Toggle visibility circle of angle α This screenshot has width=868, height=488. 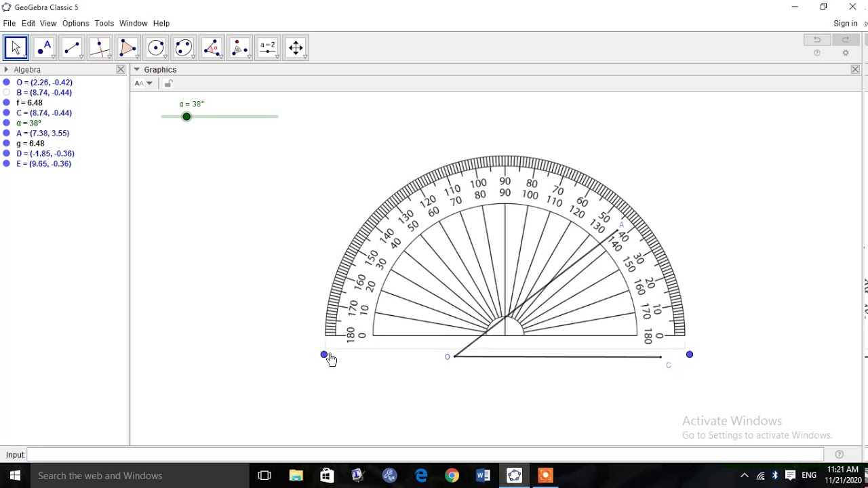7,123
